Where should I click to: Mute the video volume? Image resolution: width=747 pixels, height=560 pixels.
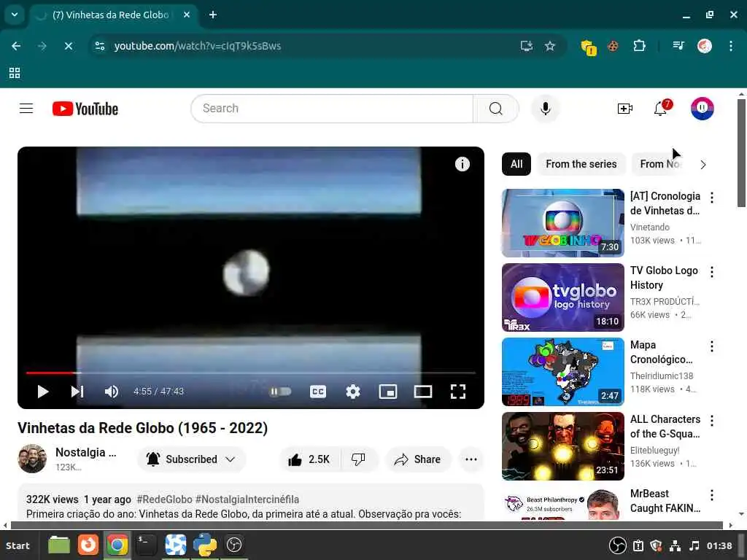[112, 392]
